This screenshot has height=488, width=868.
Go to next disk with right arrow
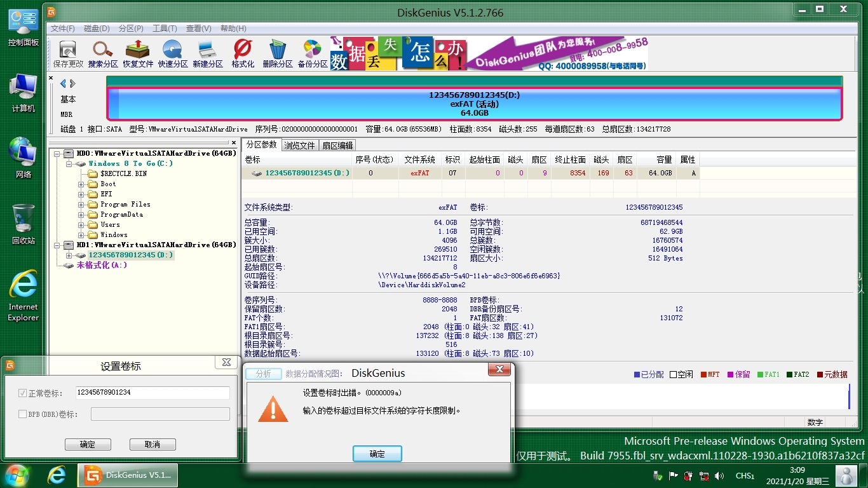[72, 83]
